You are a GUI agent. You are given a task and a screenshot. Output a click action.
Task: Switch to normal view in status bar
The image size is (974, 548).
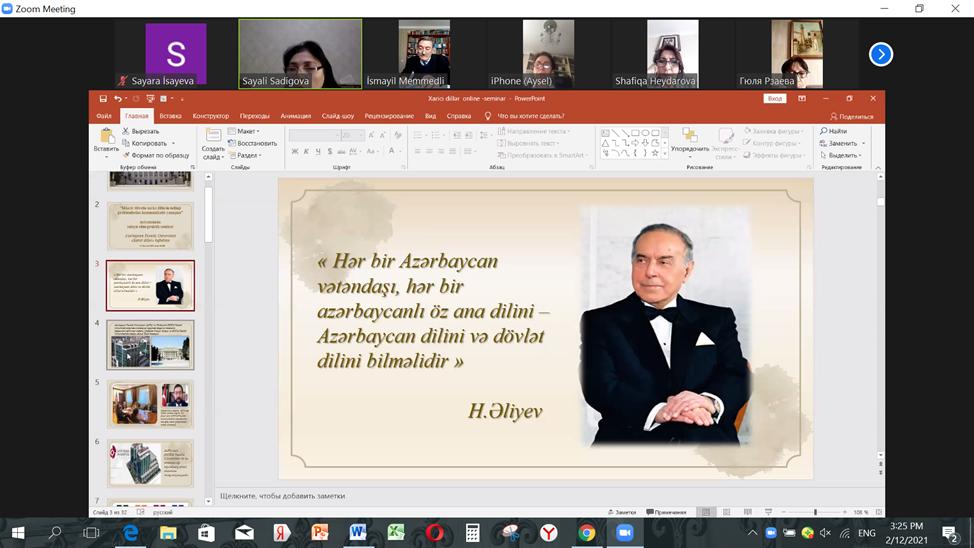706,512
